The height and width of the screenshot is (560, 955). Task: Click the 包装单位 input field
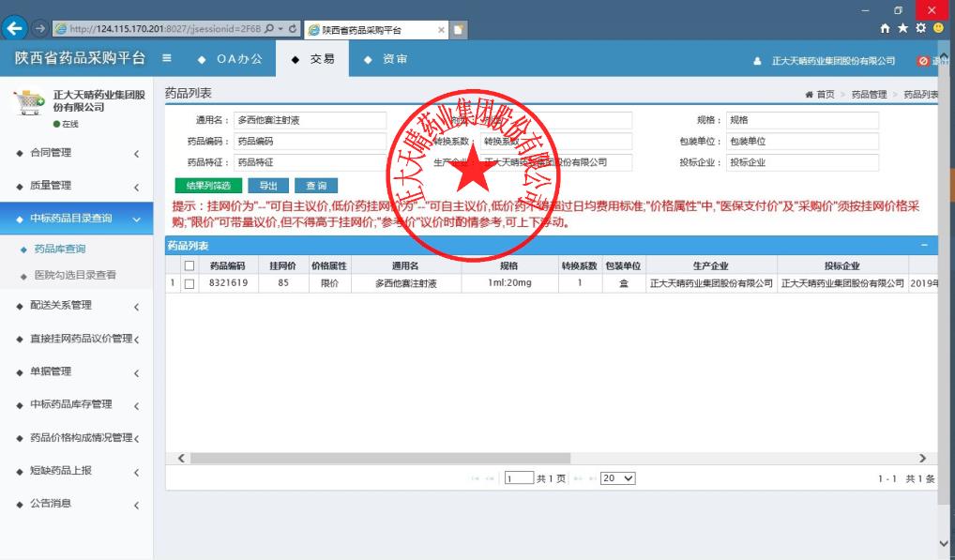pos(802,142)
